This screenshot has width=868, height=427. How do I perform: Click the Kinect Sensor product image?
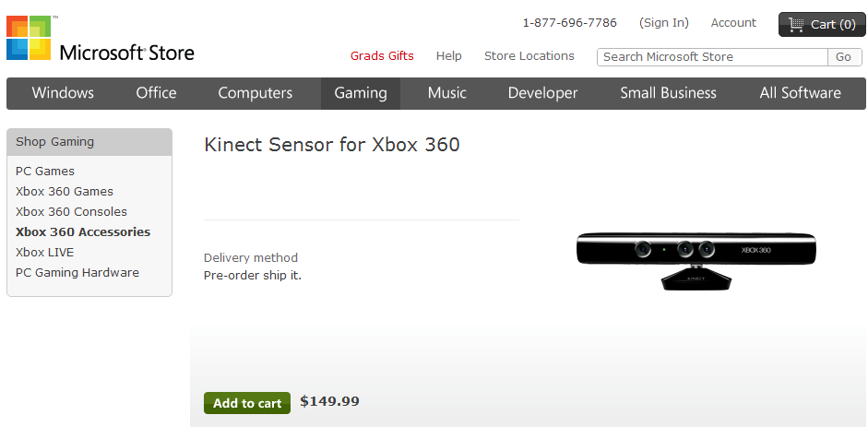coord(696,257)
